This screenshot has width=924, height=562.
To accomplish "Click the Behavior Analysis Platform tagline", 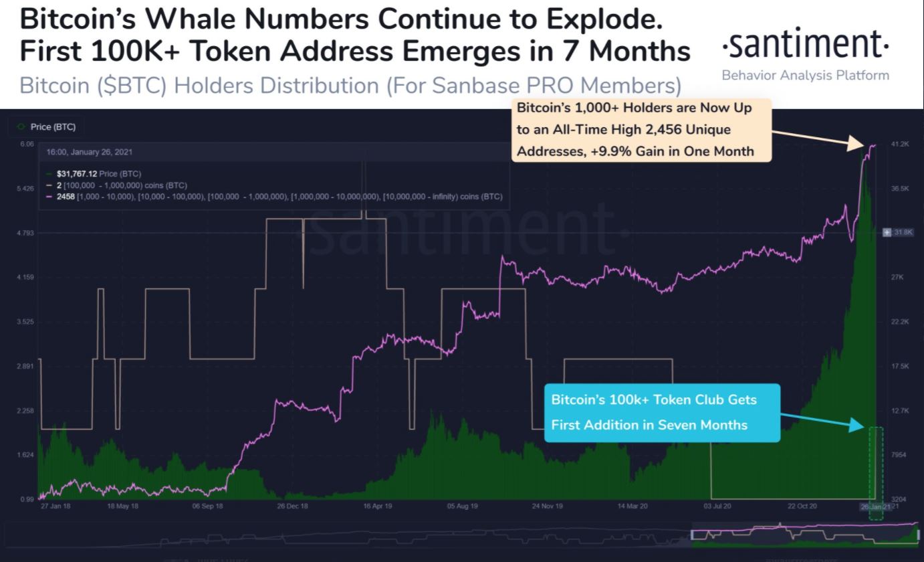I will click(x=806, y=76).
